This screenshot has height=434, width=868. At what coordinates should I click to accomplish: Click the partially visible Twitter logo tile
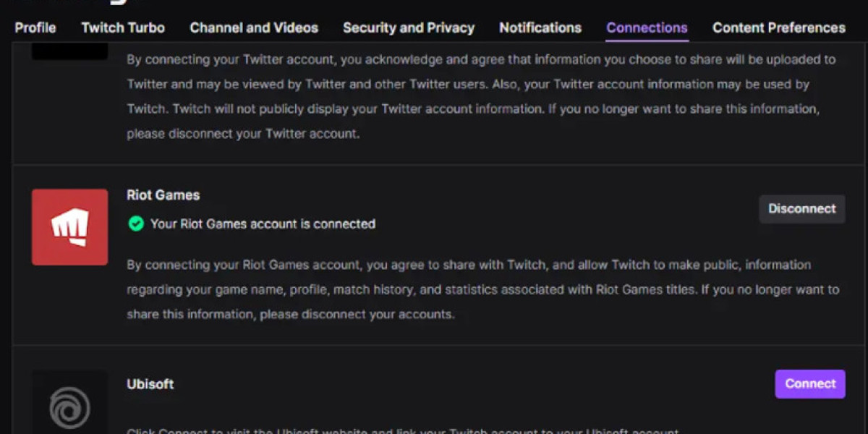69,51
